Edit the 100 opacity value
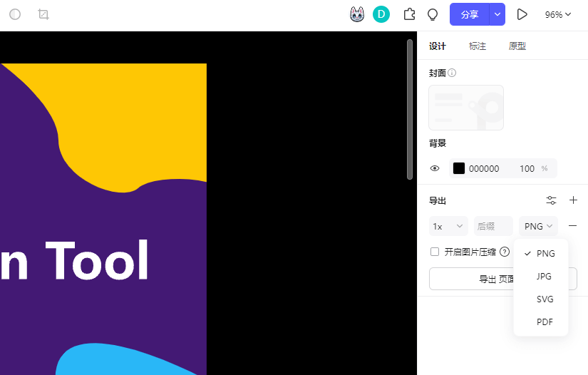This screenshot has width=588, height=375. [x=527, y=169]
